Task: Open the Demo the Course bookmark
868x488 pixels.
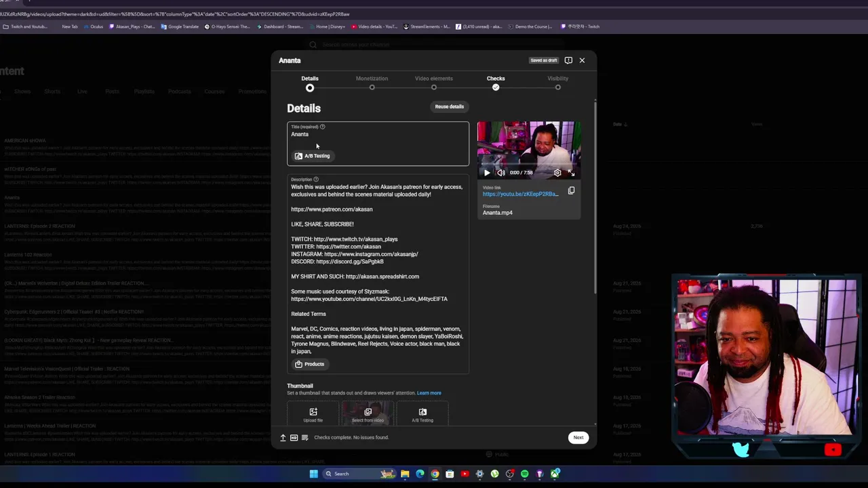Action: (x=529, y=26)
